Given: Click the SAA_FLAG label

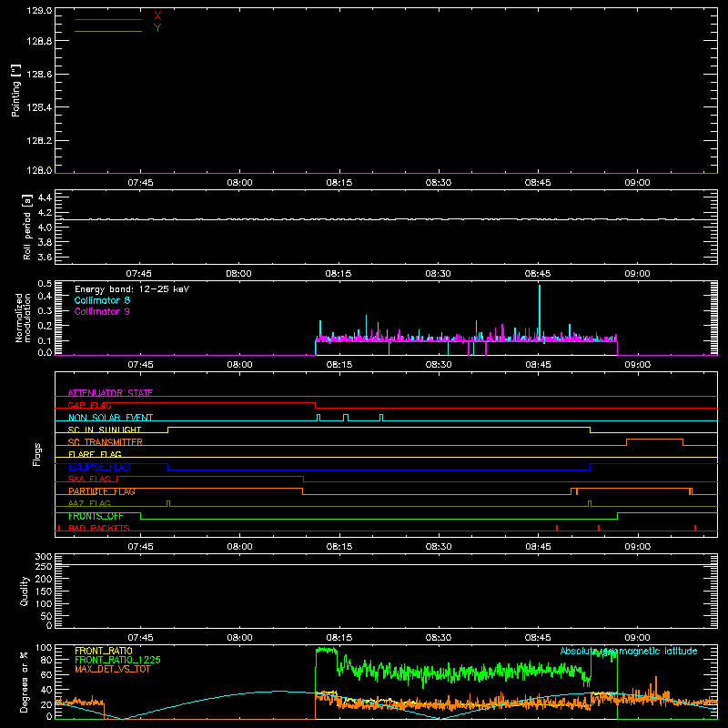Looking at the screenshot, I should 89,479.
